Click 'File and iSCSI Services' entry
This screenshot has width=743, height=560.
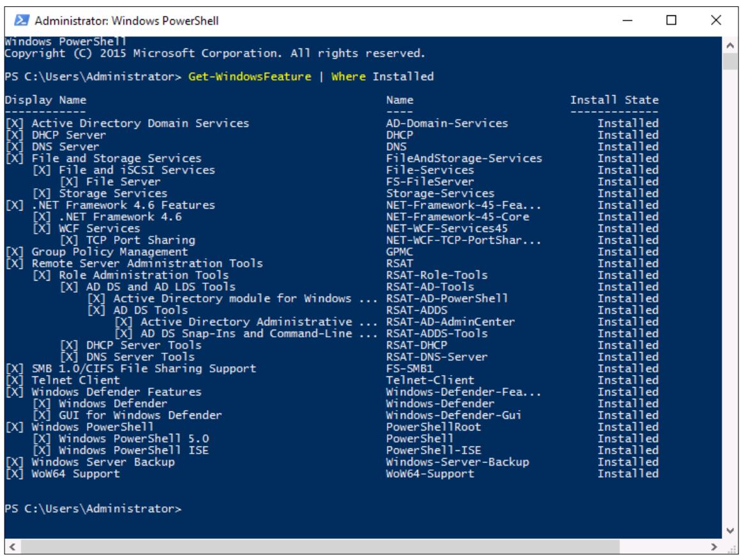pyautogui.click(x=137, y=170)
